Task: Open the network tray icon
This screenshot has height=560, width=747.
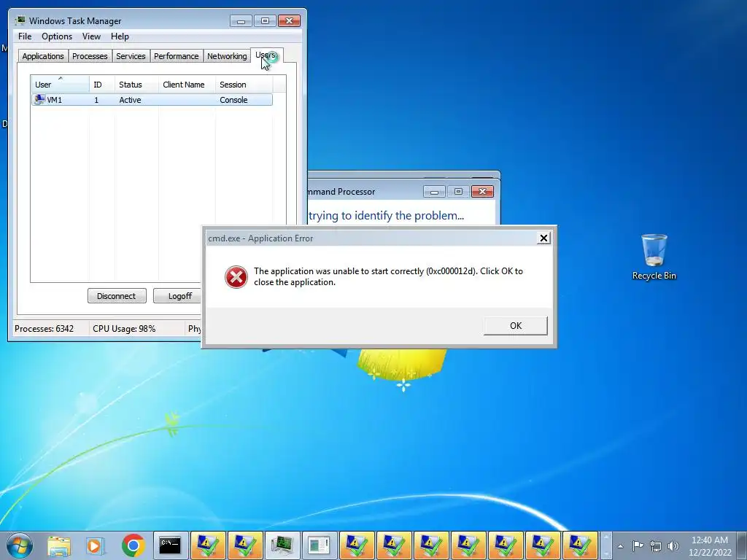Action: click(656, 546)
